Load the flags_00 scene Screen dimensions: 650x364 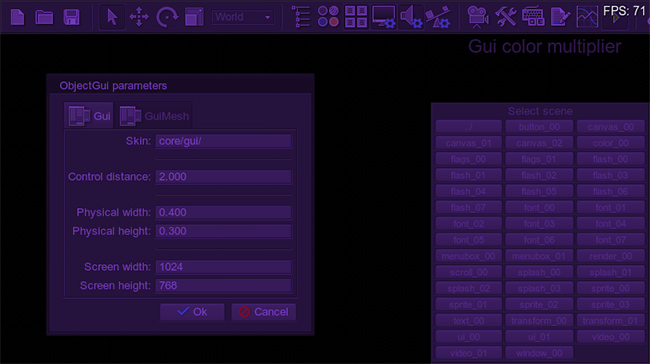pyautogui.click(x=468, y=159)
